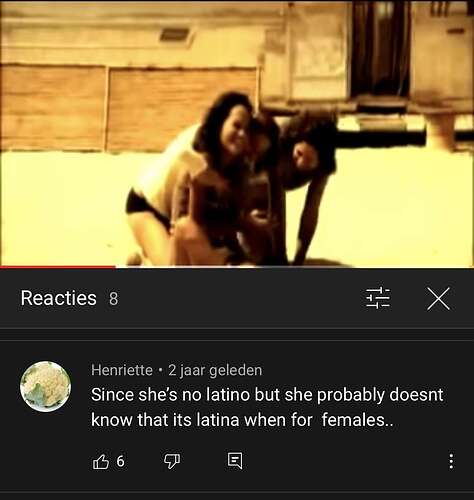Image resolution: width=474 pixels, height=500 pixels.
Task: View Henriette's cauliflower profile avatar
Action: 45,386
